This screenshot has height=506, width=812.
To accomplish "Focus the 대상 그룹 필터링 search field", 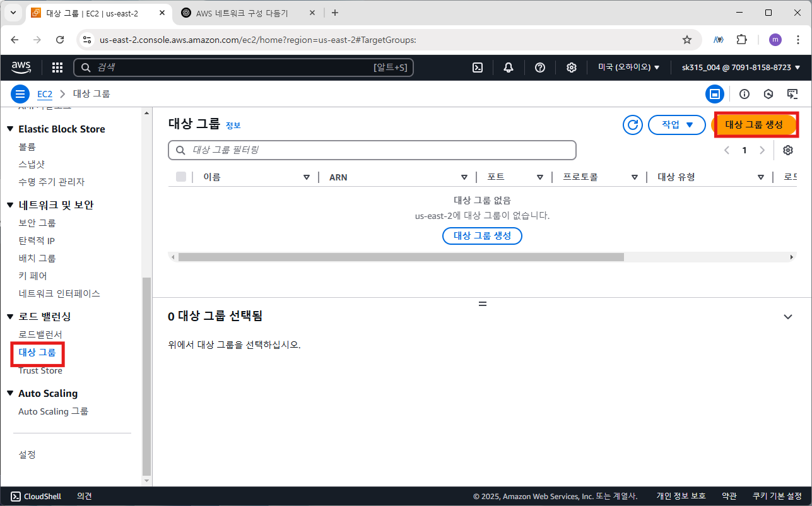I will click(x=372, y=150).
